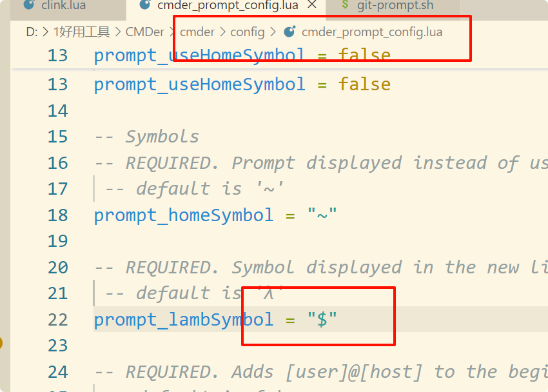This screenshot has height=392, width=548.
Task: Open the D: drive breadcrumb
Action: 32,32
